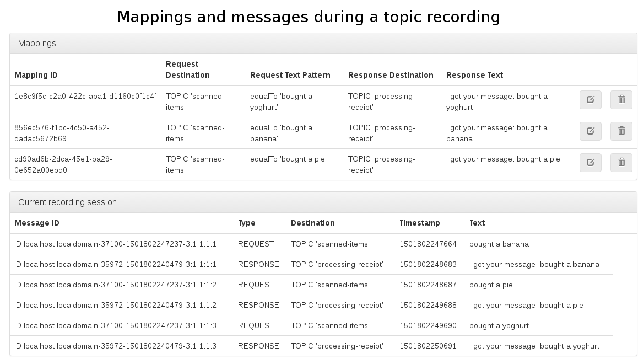644x364 pixels.
Task: Edit the 'bought a yoghurt' mapping
Action: tap(590, 100)
